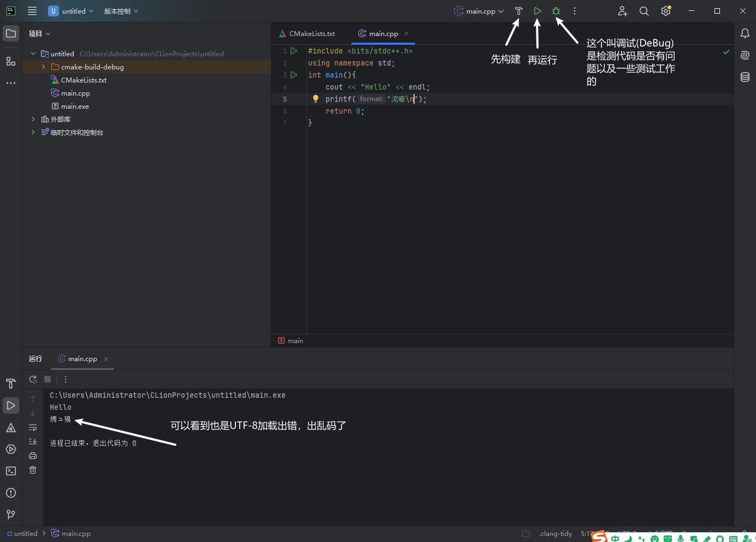The image size is (756, 542).
Task: Open the settings gear icon
Action: coord(666,11)
